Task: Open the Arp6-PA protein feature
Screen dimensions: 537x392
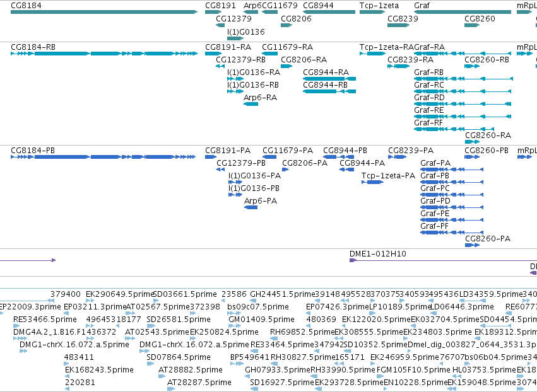Action: click(251, 207)
